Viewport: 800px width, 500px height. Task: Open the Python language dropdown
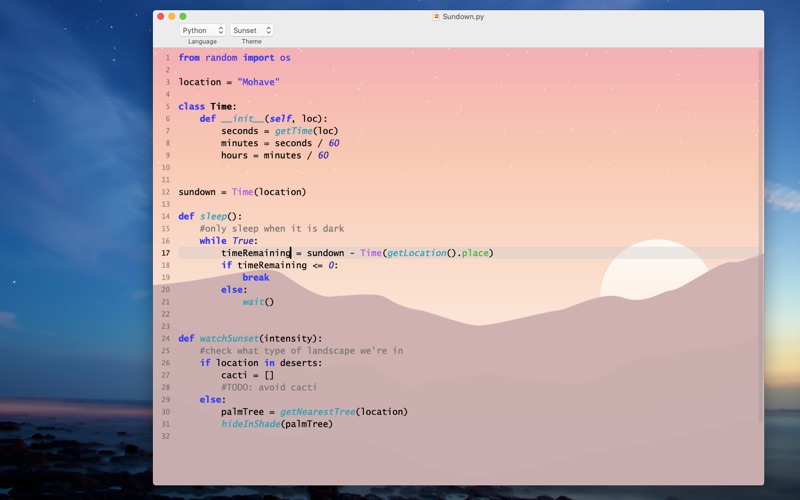pyautogui.click(x=202, y=30)
